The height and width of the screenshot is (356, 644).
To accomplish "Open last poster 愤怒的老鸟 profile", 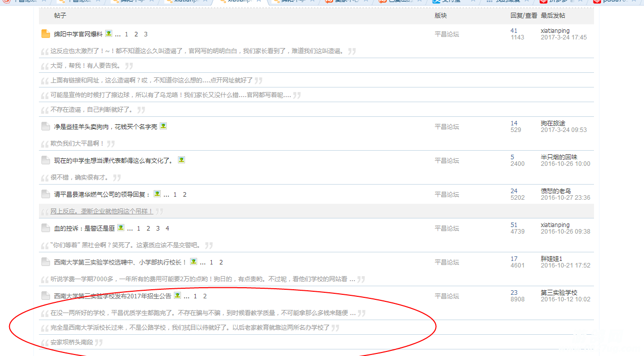I will click(556, 191).
